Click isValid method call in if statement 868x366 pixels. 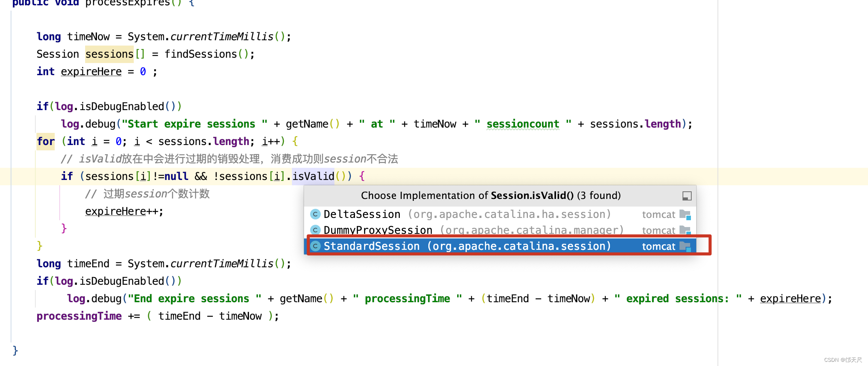(313, 176)
